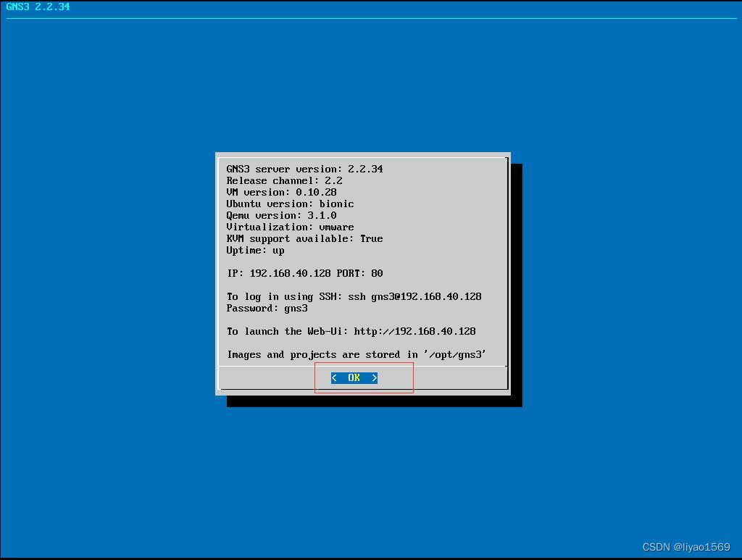
Task: Click the IP 192.168.40.128 PORT 80 line
Action: click(305, 273)
